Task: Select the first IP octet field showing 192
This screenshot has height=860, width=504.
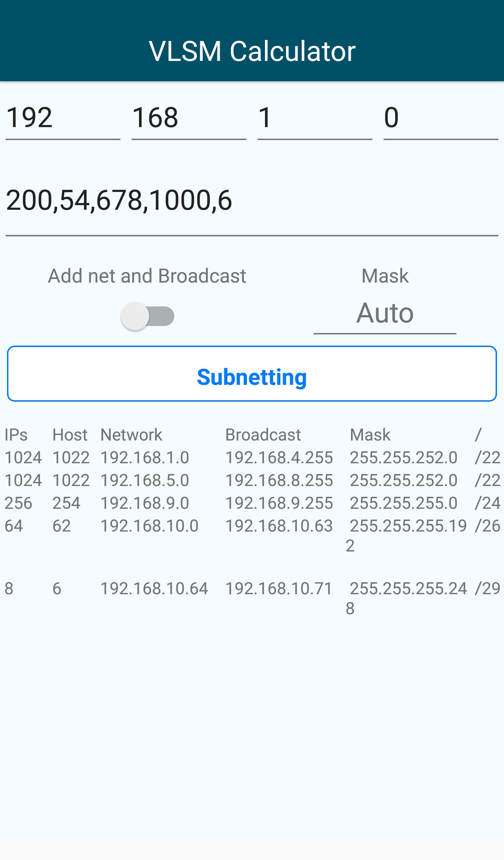Action: coord(62,119)
